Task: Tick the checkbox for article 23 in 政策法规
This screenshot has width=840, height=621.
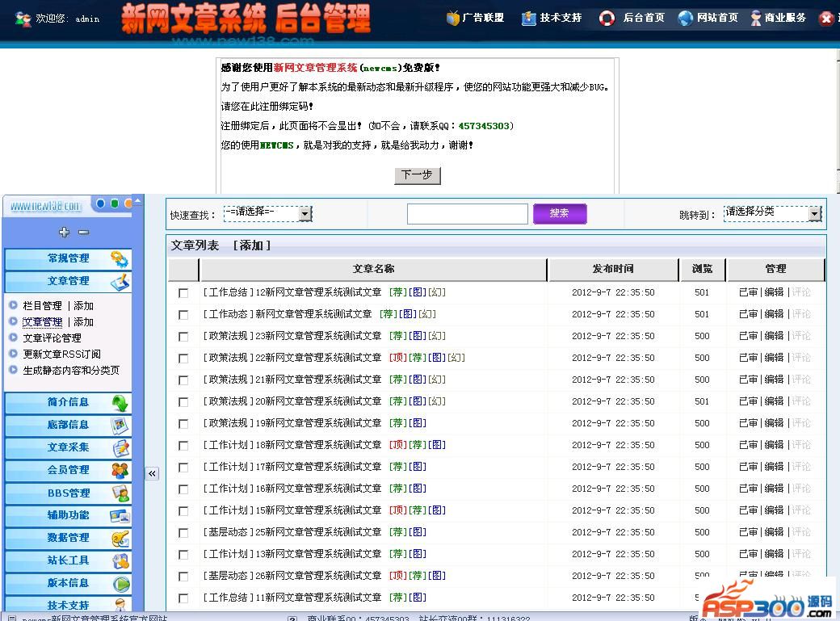Action: pos(183,337)
